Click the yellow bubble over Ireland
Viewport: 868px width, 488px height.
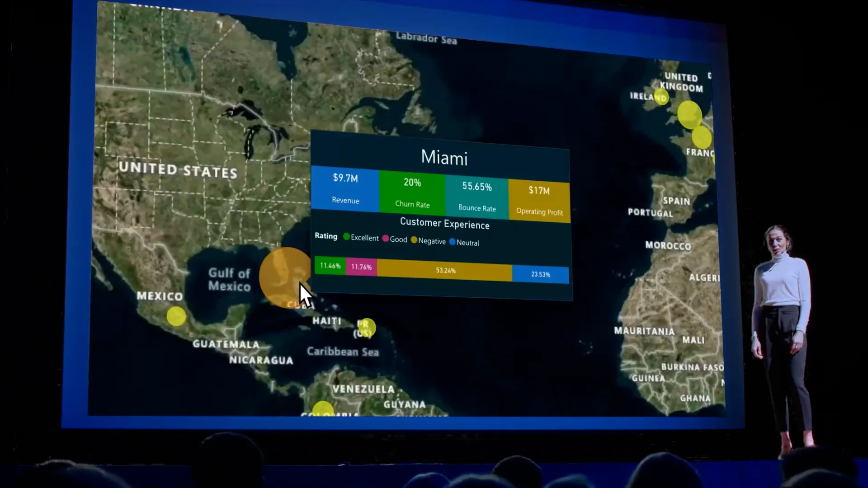(661, 97)
